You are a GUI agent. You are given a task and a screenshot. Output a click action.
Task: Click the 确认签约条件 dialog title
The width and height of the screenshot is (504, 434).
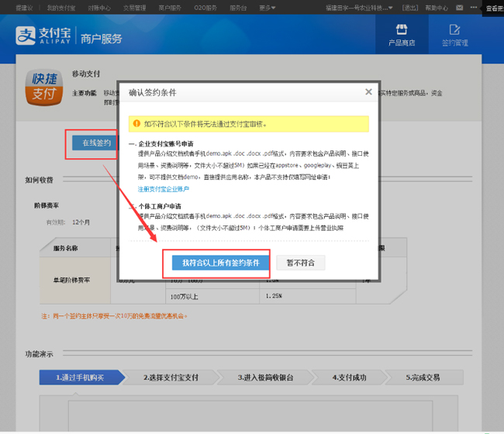pos(152,92)
